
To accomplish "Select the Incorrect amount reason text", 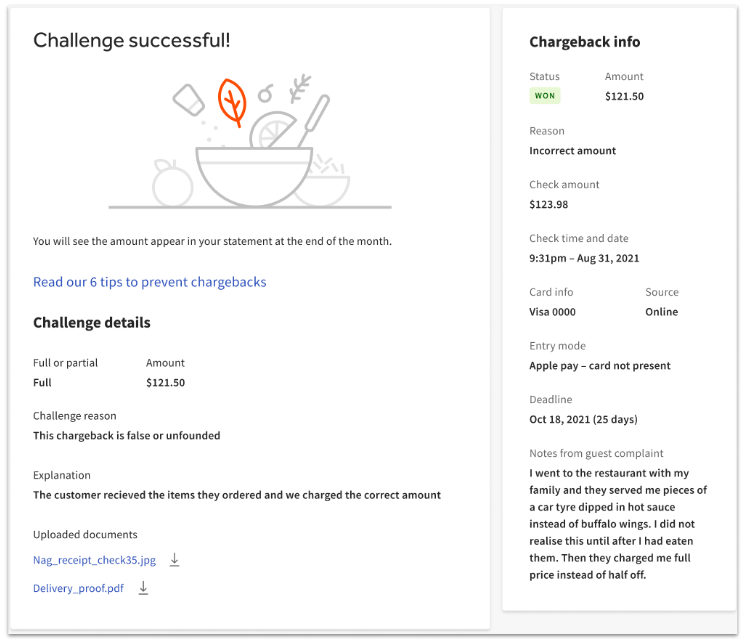I will coord(572,151).
